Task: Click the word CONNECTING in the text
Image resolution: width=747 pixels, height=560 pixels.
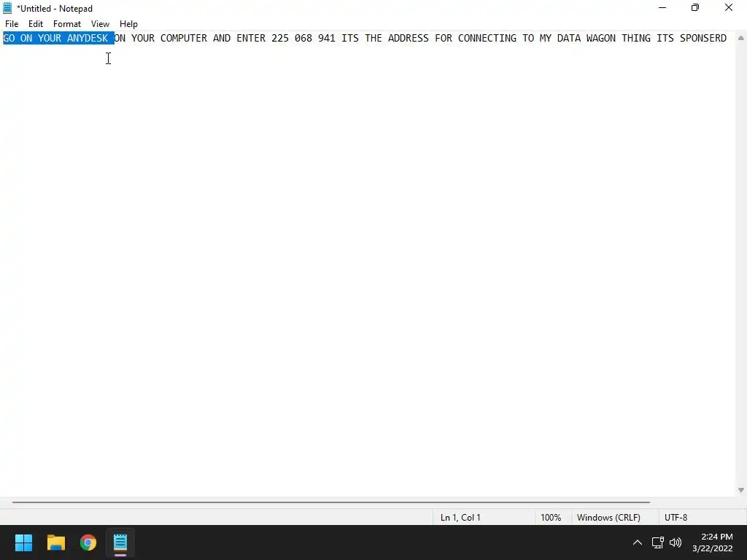Action: point(487,38)
